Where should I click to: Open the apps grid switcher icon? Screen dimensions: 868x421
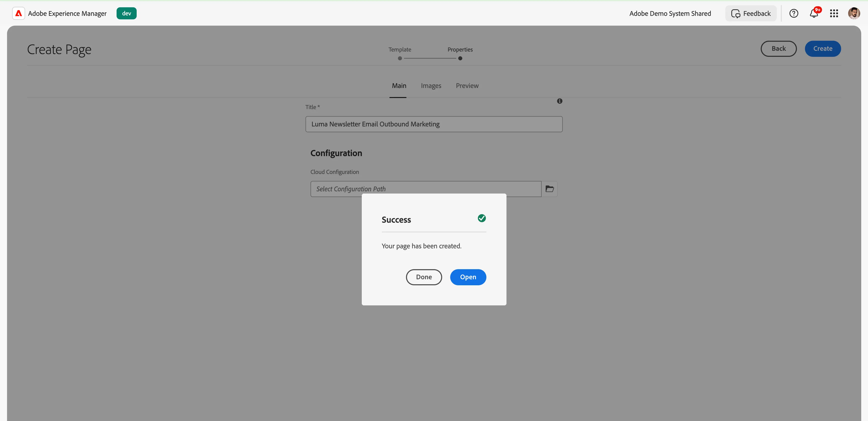tap(834, 14)
